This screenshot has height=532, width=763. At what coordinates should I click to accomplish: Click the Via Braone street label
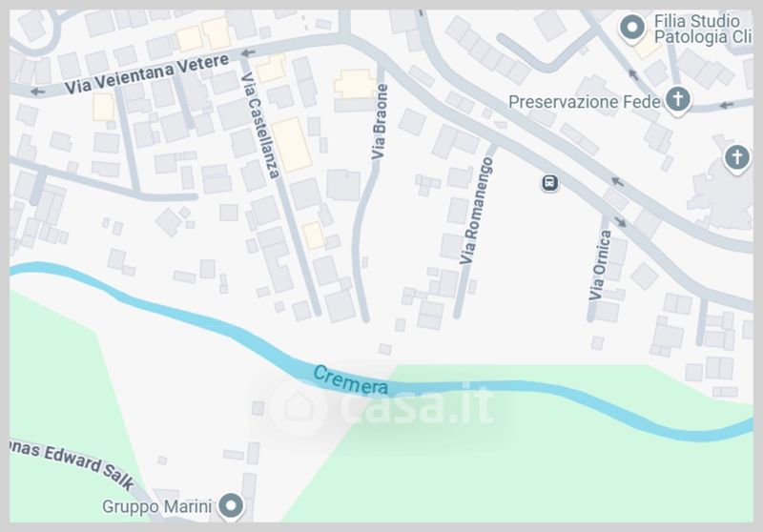tap(379, 122)
